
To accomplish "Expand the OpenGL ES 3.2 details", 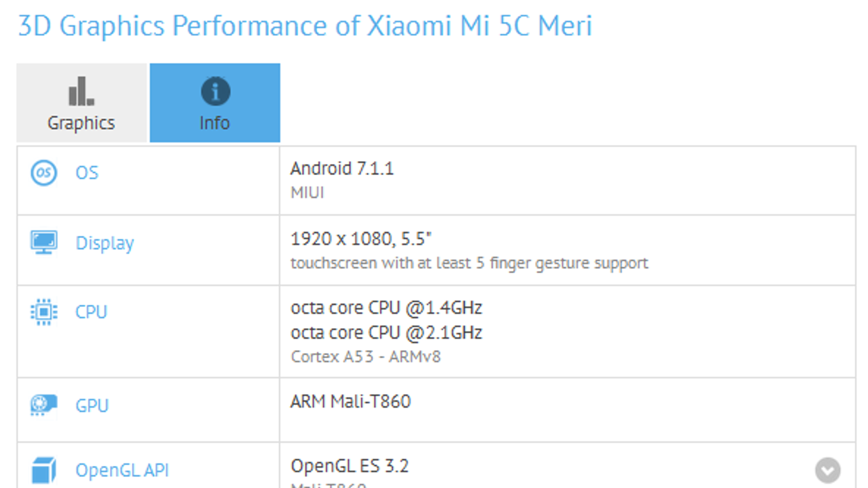I will pos(827,470).
